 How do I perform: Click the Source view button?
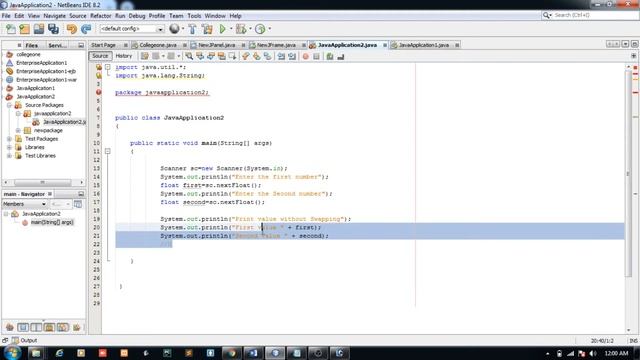(x=100, y=56)
